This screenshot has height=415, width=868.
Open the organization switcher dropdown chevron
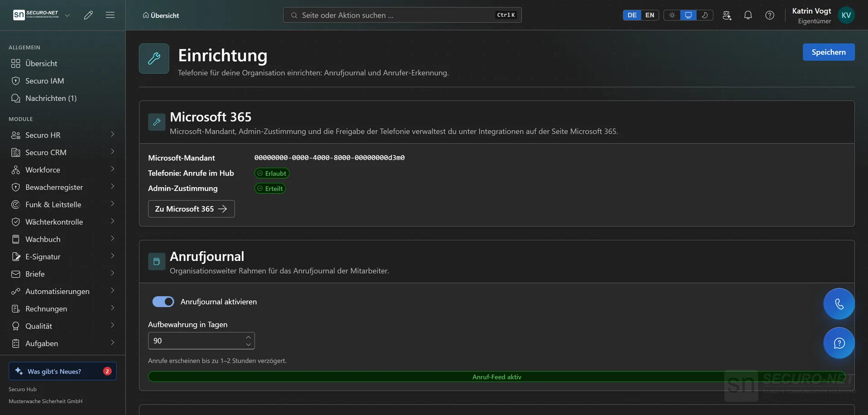[x=67, y=15]
